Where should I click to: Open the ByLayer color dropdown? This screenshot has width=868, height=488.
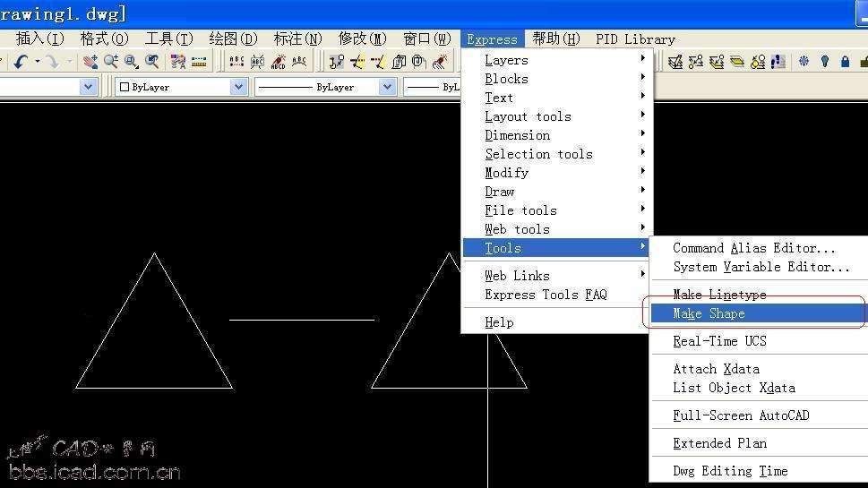(238, 87)
